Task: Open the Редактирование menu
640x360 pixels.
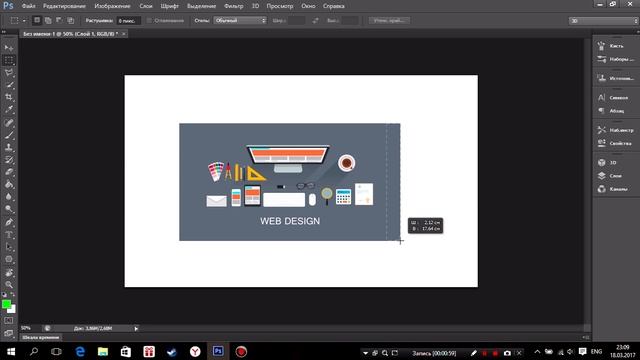Action: tap(64, 6)
